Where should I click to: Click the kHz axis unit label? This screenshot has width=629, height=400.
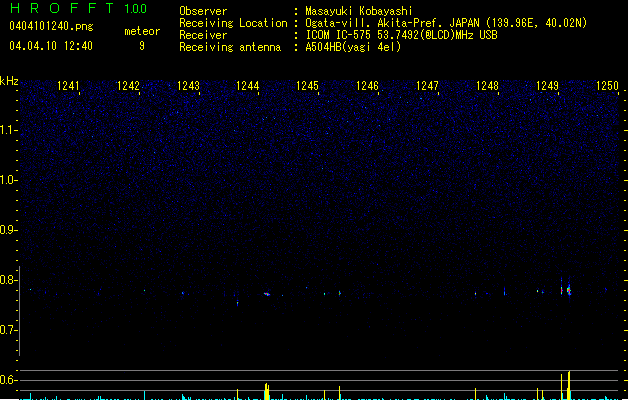pyautogui.click(x=9, y=81)
